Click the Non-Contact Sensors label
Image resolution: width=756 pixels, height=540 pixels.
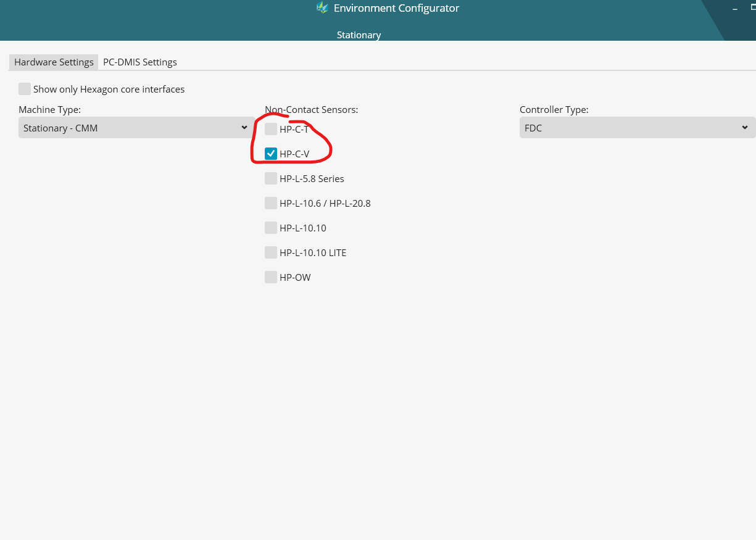pos(312,110)
